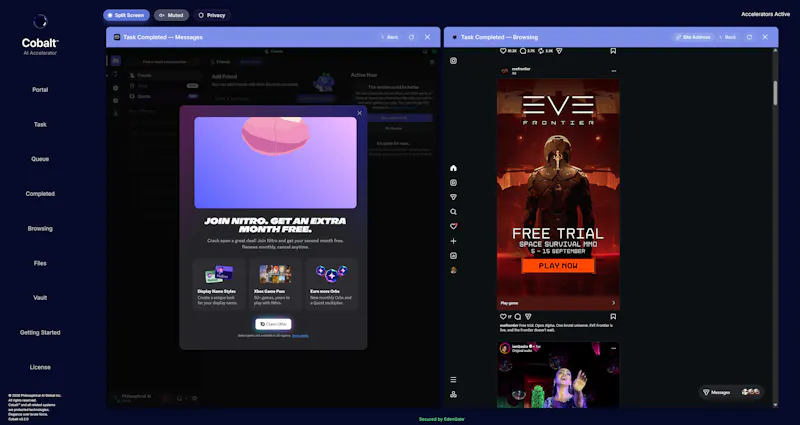This screenshot has height=425, width=800.
Task: Open evefrontier post options (three dots)
Action: click(614, 71)
